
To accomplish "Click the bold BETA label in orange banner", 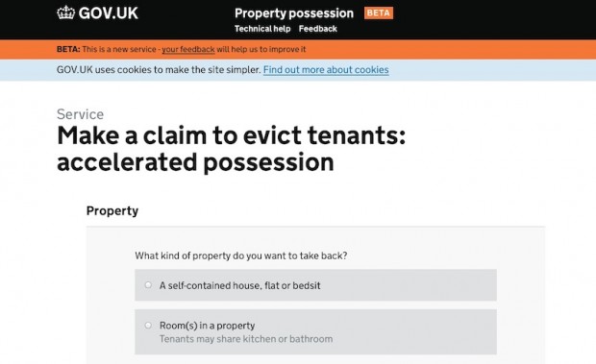I will (68, 49).
